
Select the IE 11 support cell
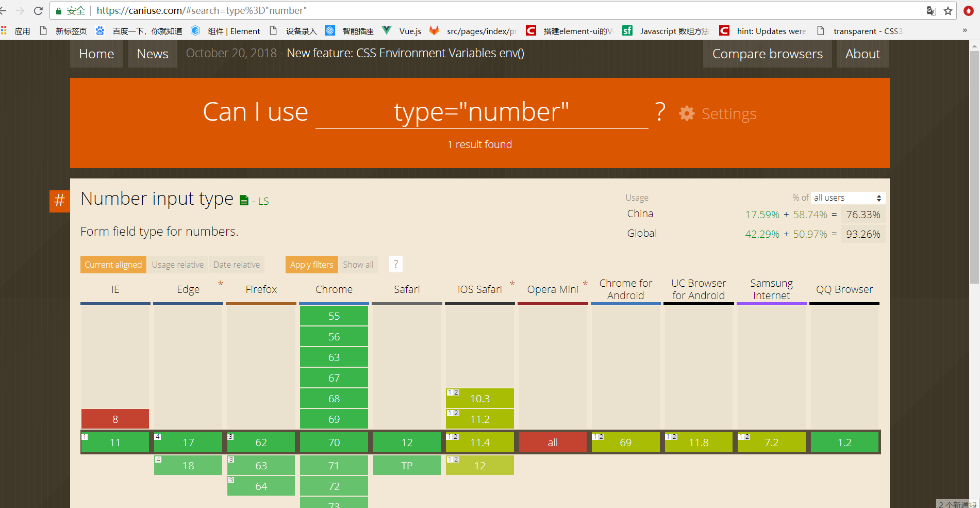[x=115, y=442]
